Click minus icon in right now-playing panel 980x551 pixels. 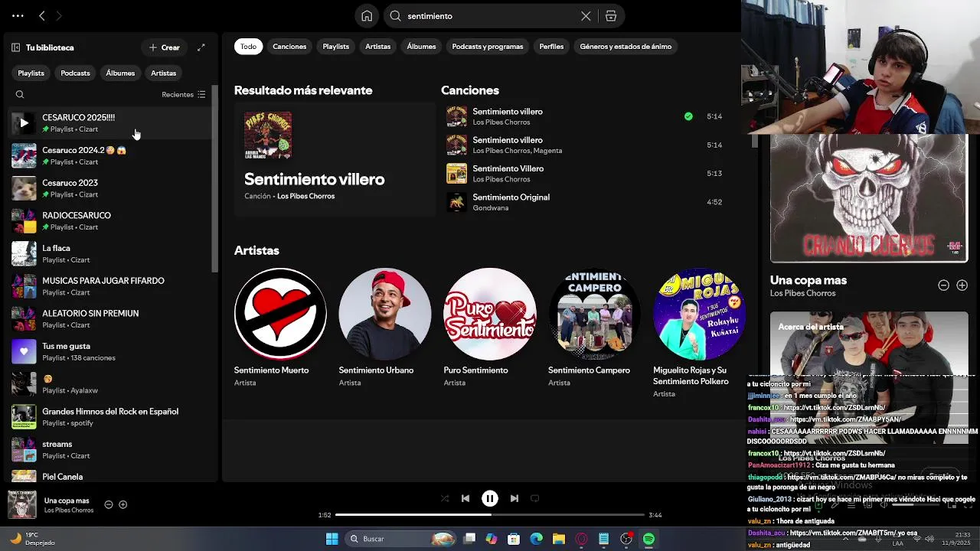944,285
